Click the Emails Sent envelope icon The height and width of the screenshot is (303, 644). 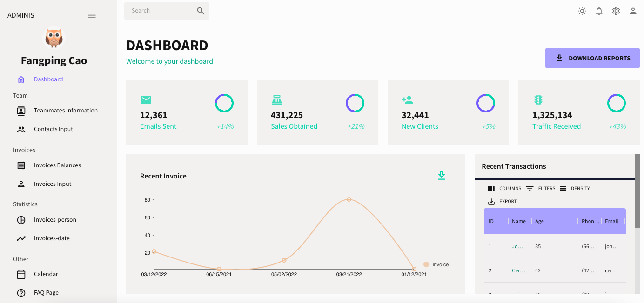coord(146,99)
